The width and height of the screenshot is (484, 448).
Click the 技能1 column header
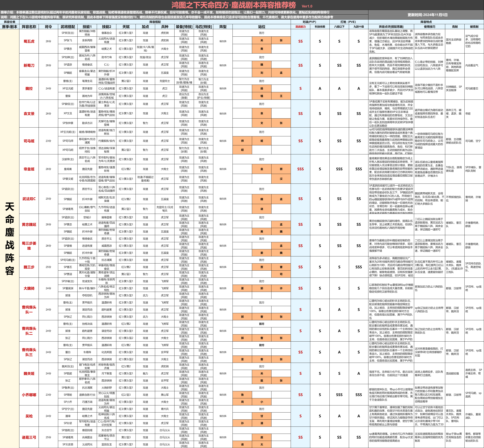click(87, 27)
